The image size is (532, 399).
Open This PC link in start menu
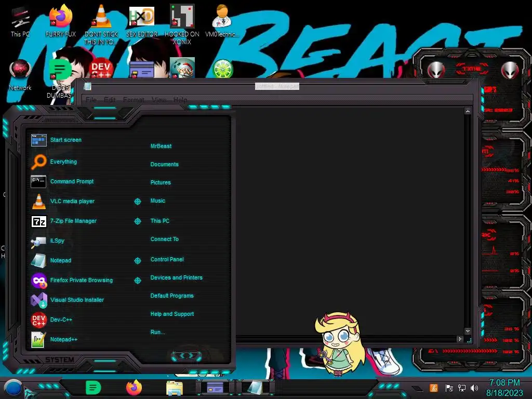tap(160, 221)
